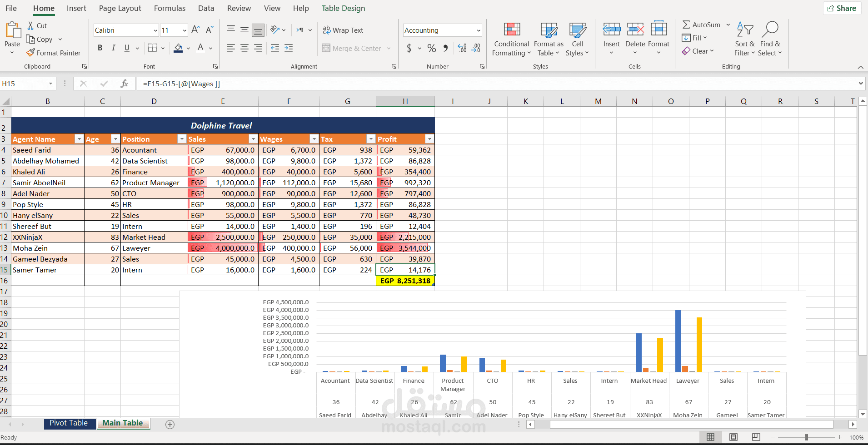Click Increase Decimal icon
868x445 pixels.
click(x=462, y=48)
